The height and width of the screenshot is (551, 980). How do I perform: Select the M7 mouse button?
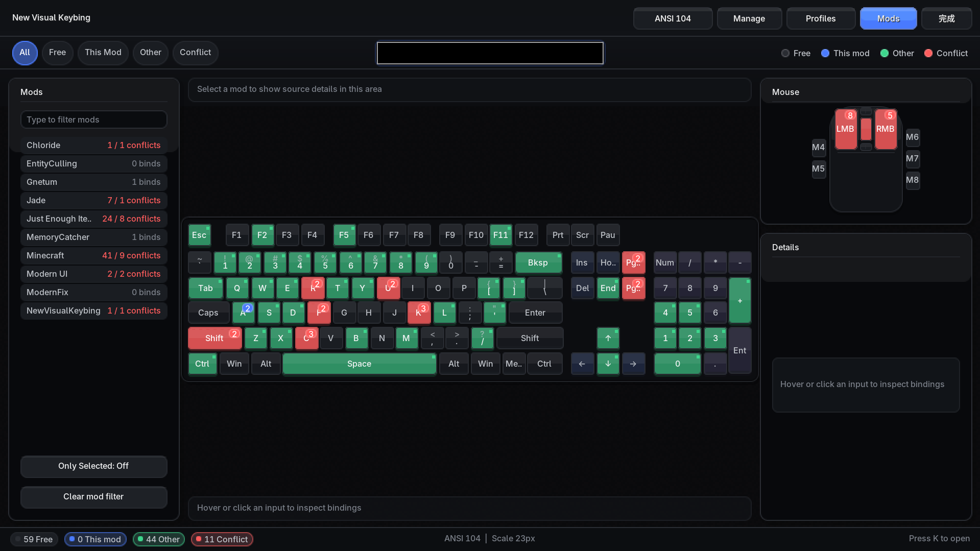coord(913,159)
